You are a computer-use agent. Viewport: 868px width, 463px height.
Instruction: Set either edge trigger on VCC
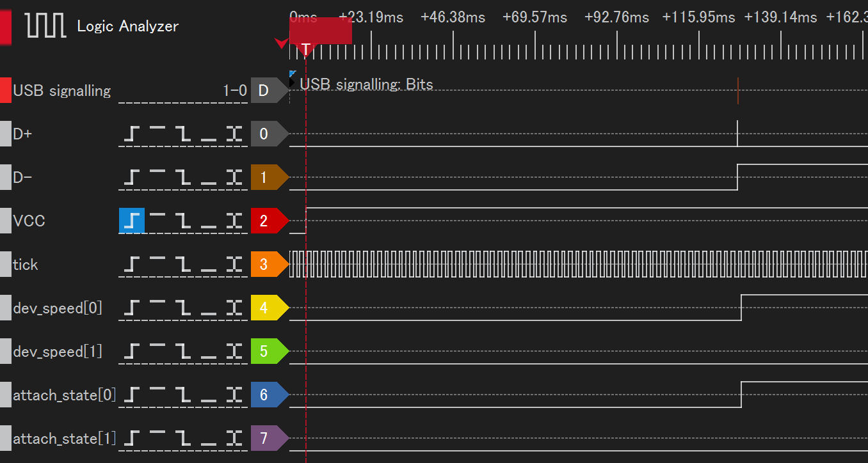click(x=234, y=221)
